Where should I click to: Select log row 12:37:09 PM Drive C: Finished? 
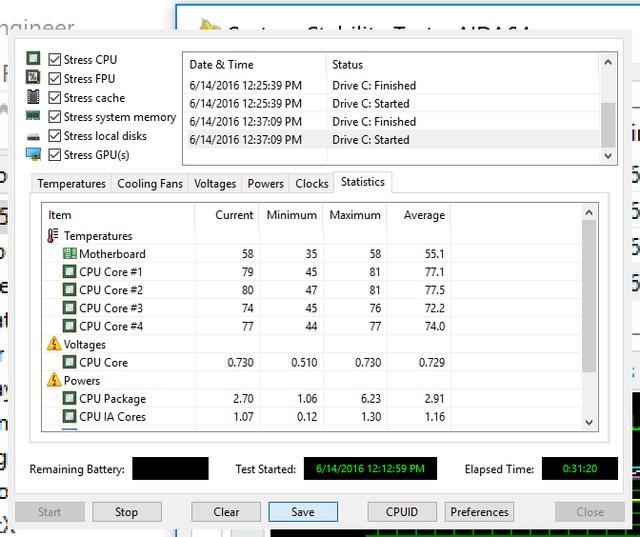(392, 122)
